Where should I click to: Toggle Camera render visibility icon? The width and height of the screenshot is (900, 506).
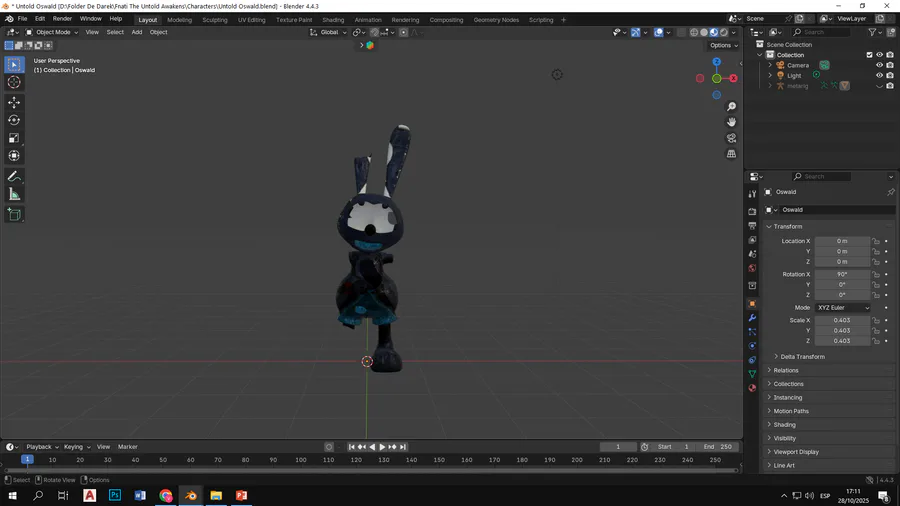(890, 65)
